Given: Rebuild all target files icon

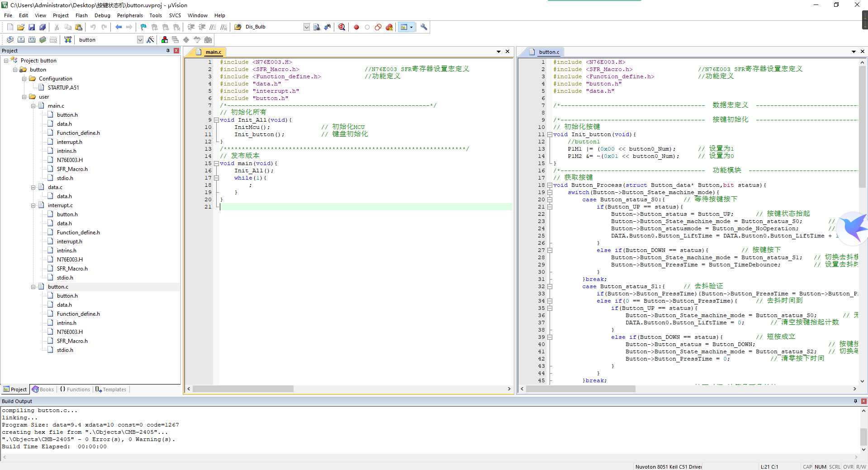Looking at the screenshot, I should [32, 40].
